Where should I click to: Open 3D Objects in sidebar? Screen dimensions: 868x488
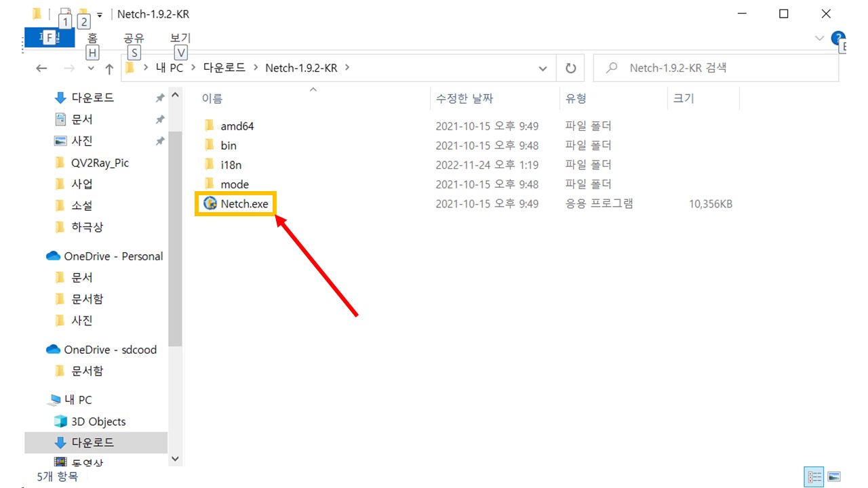(x=98, y=422)
